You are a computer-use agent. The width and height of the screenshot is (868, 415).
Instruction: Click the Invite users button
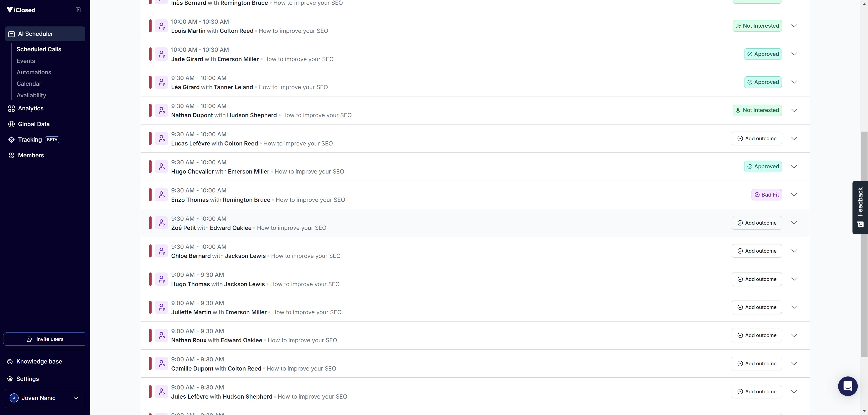45,339
